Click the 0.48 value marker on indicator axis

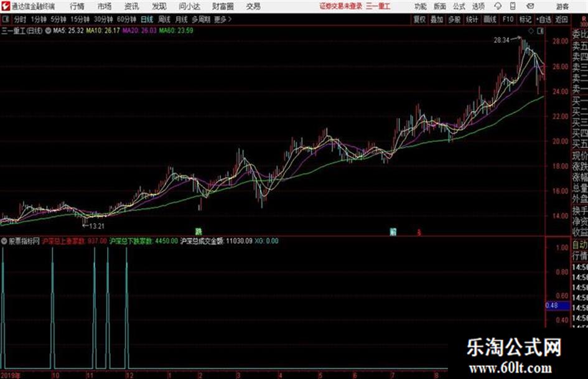click(x=558, y=306)
